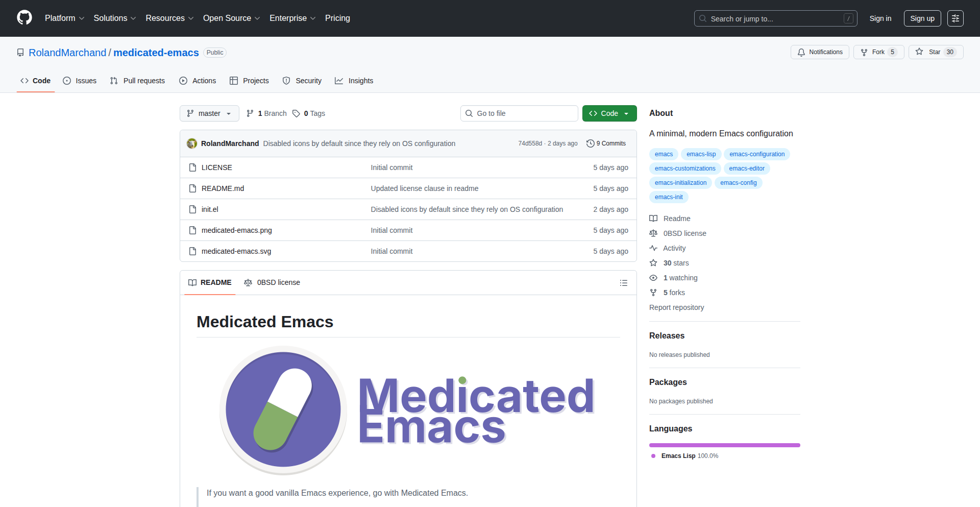Expand the Platform menu

coord(65,18)
